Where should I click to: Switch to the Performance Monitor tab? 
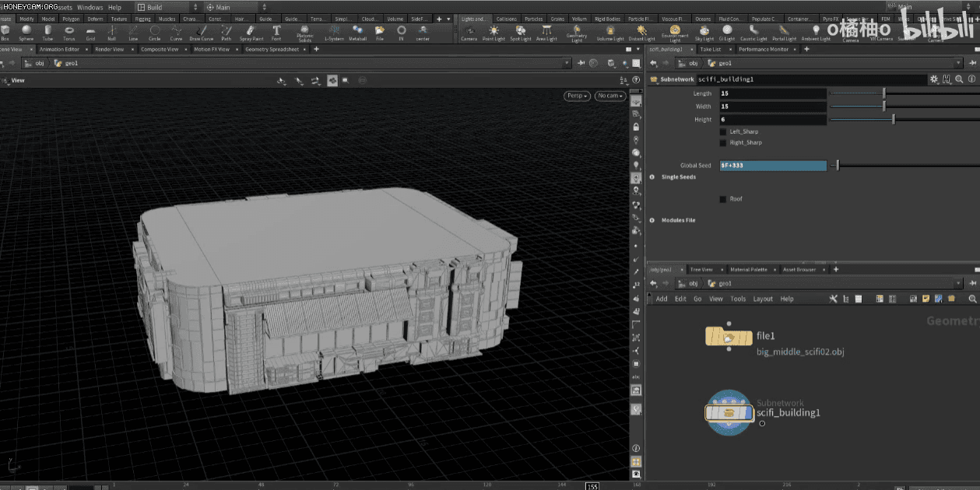tap(764, 49)
